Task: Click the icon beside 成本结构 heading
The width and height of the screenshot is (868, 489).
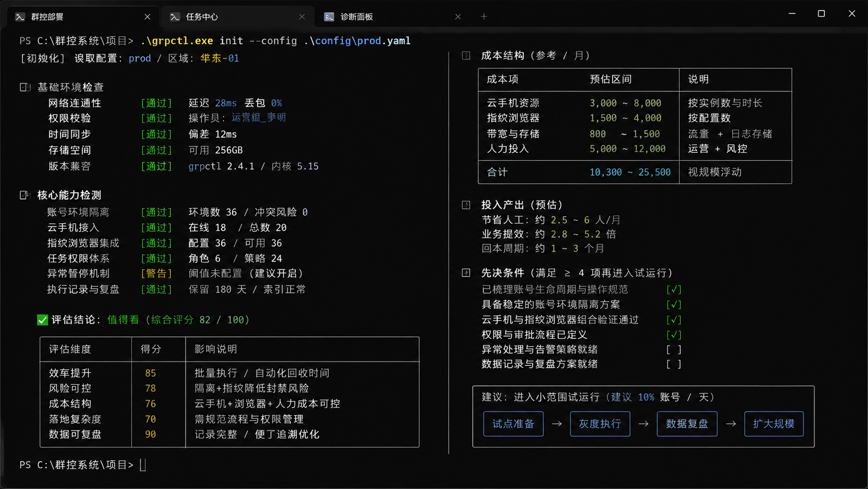Action: 466,56
